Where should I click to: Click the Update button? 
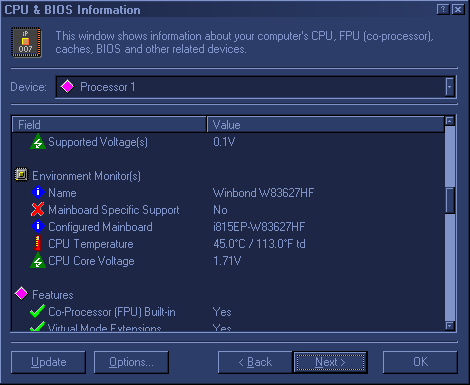pyautogui.click(x=48, y=362)
